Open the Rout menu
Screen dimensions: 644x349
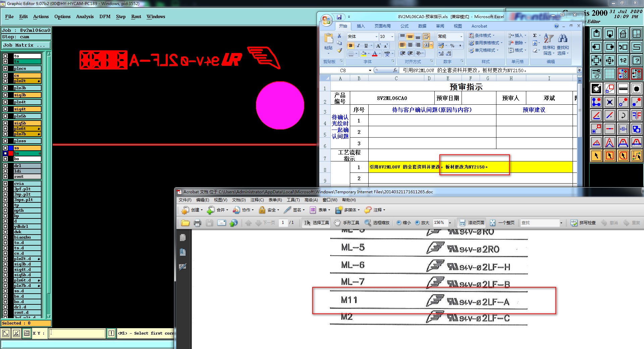point(136,16)
